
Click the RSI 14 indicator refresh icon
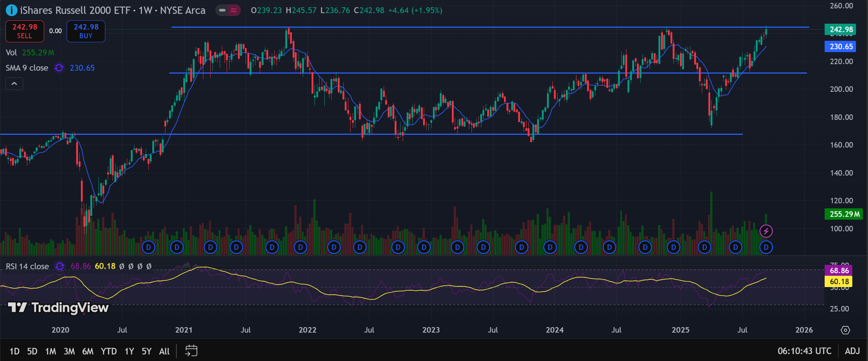[x=60, y=266]
